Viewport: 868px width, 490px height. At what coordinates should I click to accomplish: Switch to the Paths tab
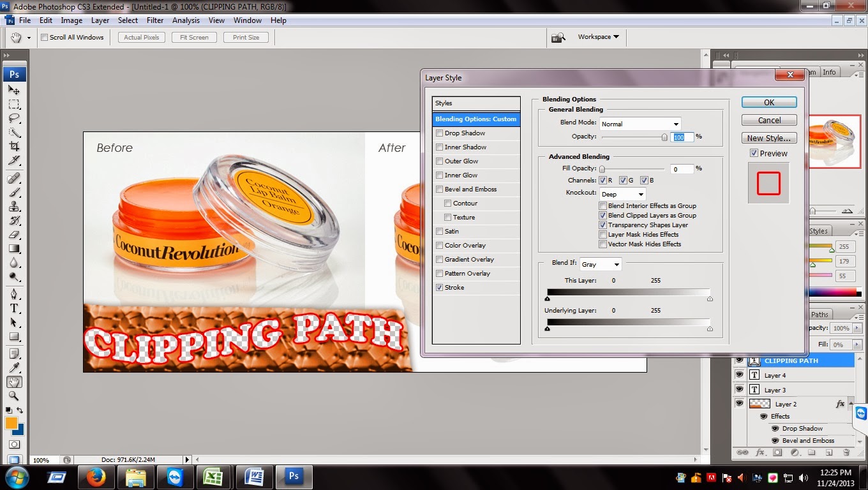click(819, 315)
